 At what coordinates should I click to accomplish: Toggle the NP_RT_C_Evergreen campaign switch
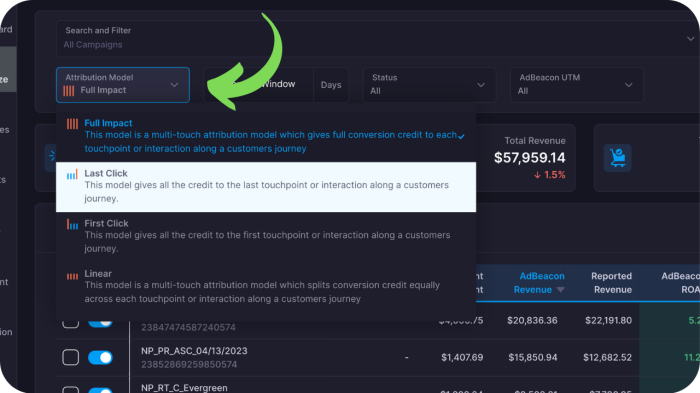click(100, 390)
